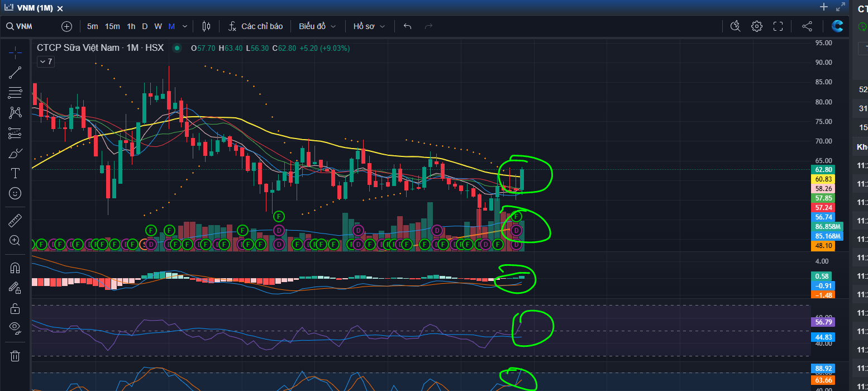Open quick search with lightning icon
868x391 pixels.
(735, 26)
